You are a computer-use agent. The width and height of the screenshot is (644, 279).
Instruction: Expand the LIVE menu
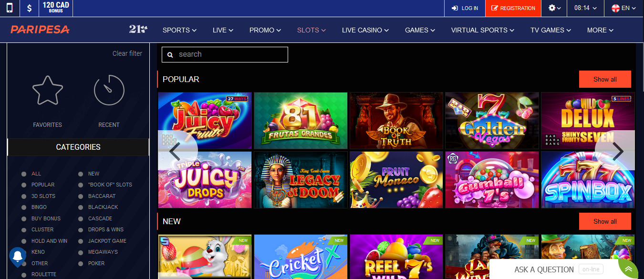click(223, 30)
